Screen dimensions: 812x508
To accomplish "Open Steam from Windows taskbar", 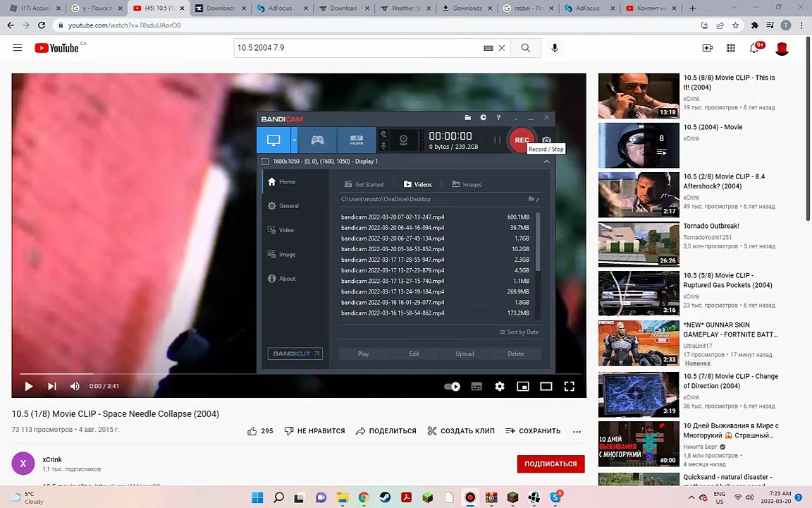I will [385, 497].
